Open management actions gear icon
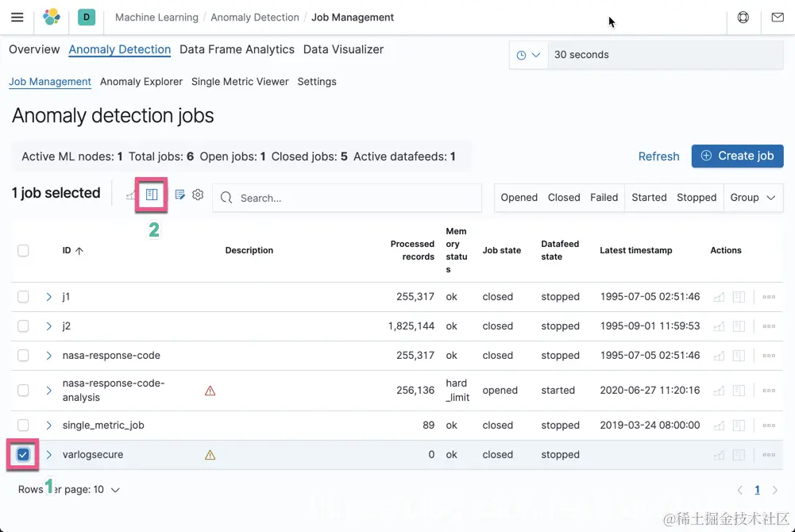The height and width of the screenshot is (532, 795). pos(198,195)
